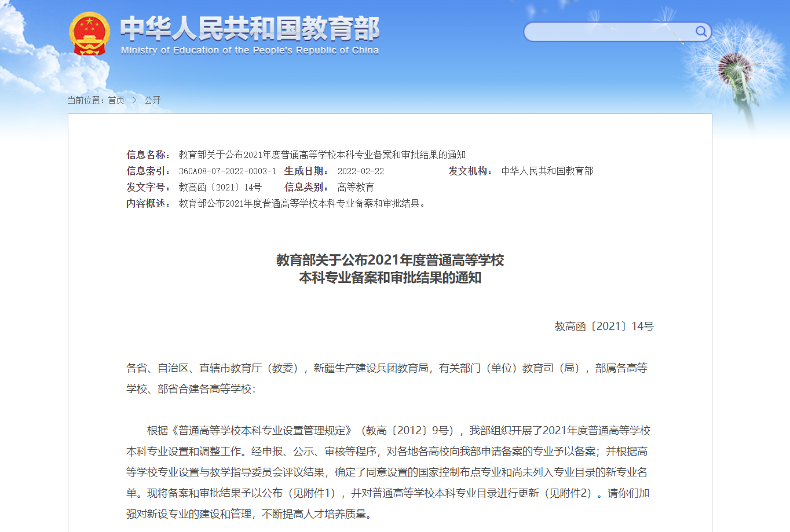Open the 公开 breadcrumb link
Image resolution: width=790 pixels, height=532 pixels.
pyautogui.click(x=152, y=100)
